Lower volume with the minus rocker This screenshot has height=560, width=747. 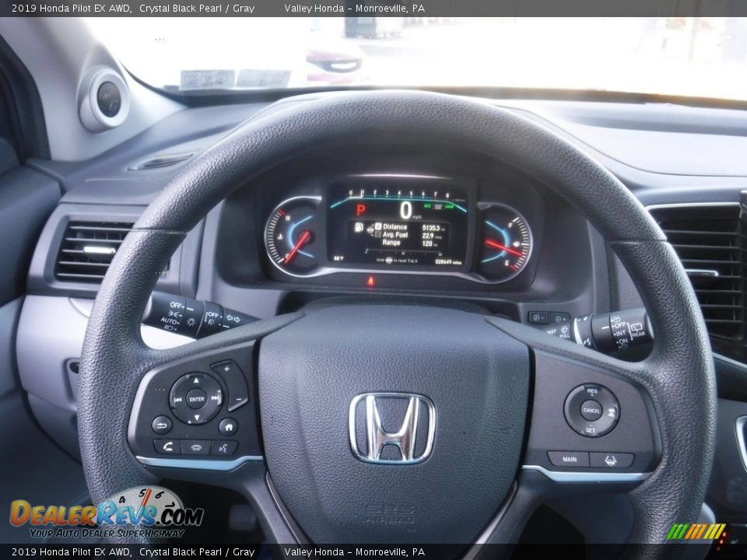coord(239,399)
